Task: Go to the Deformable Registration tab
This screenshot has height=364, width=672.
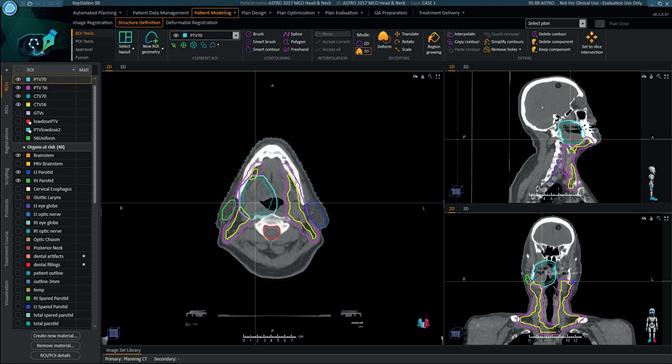Action: (192, 22)
